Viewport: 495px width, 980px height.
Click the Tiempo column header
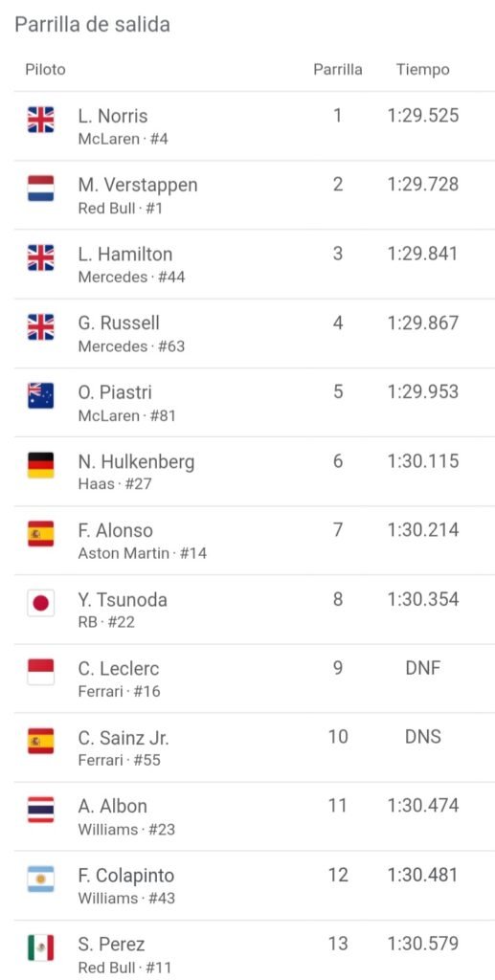click(422, 69)
